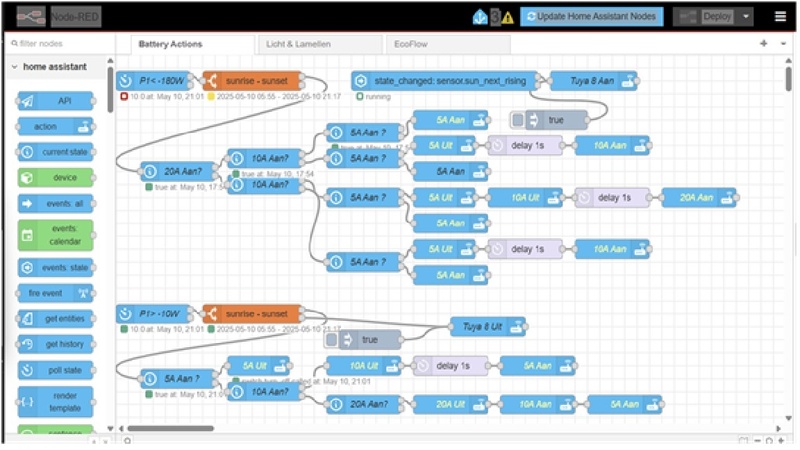The image size is (800, 450).
Task: Select the render template palette node
Action: pos(56,402)
